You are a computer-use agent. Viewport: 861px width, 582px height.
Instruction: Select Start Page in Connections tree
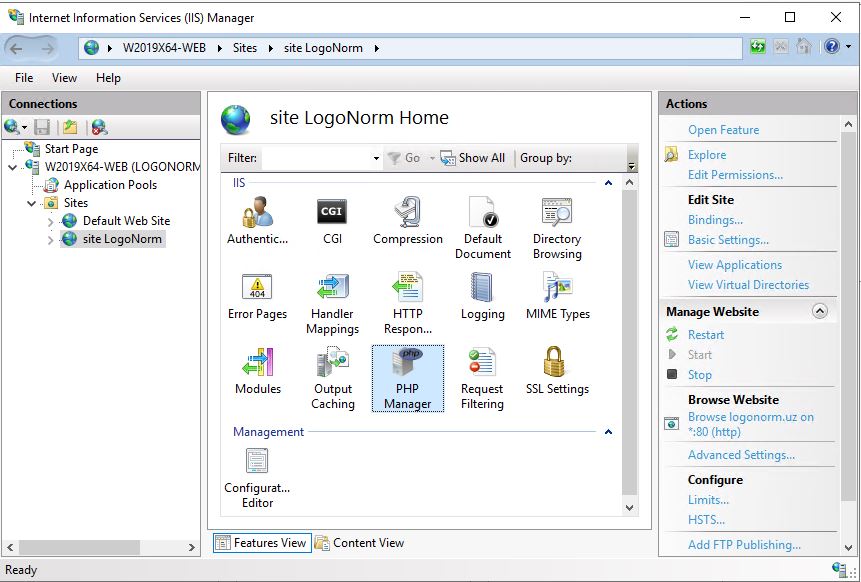click(x=71, y=149)
